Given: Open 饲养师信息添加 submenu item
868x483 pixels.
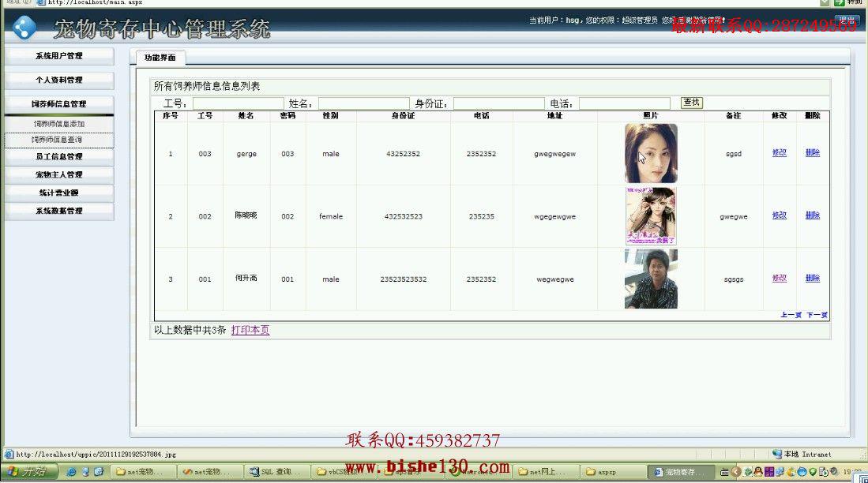Looking at the screenshot, I should [x=59, y=124].
